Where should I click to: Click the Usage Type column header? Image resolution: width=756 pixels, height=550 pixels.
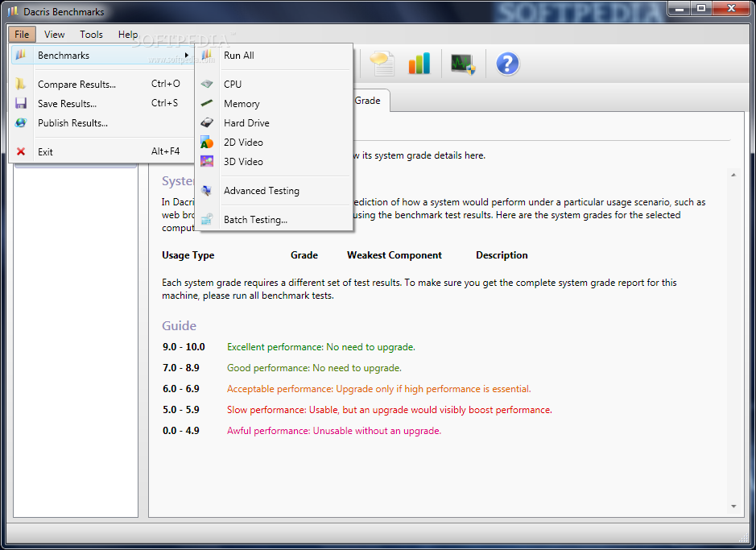188,255
